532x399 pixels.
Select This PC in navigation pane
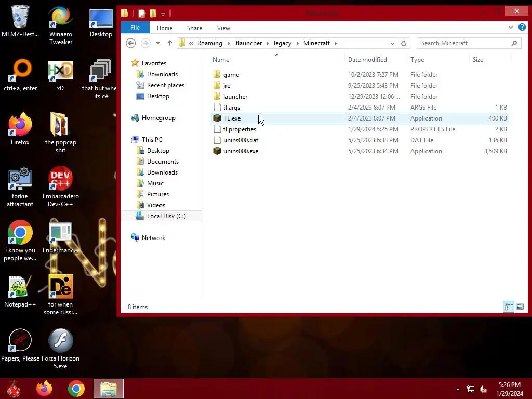pyautogui.click(x=152, y=139)
